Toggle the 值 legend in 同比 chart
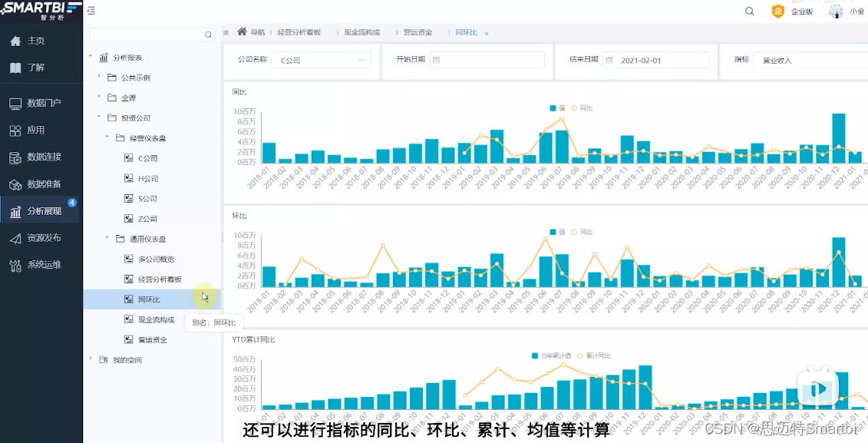868x443 pixels. tap(557, 108)
